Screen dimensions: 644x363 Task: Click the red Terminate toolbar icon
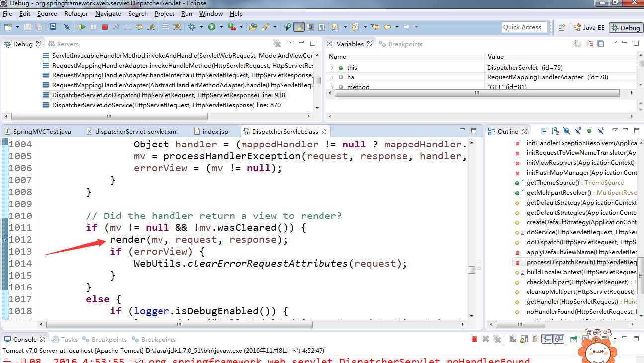click(x=105, y=27)
